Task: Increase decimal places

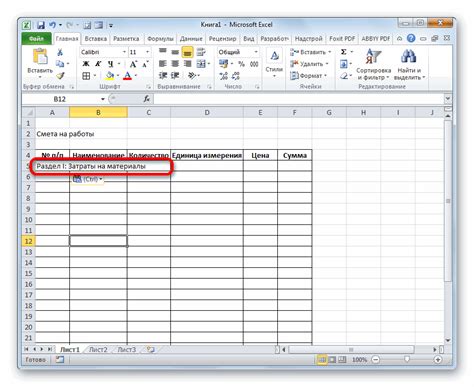Action: pos(223,76)
